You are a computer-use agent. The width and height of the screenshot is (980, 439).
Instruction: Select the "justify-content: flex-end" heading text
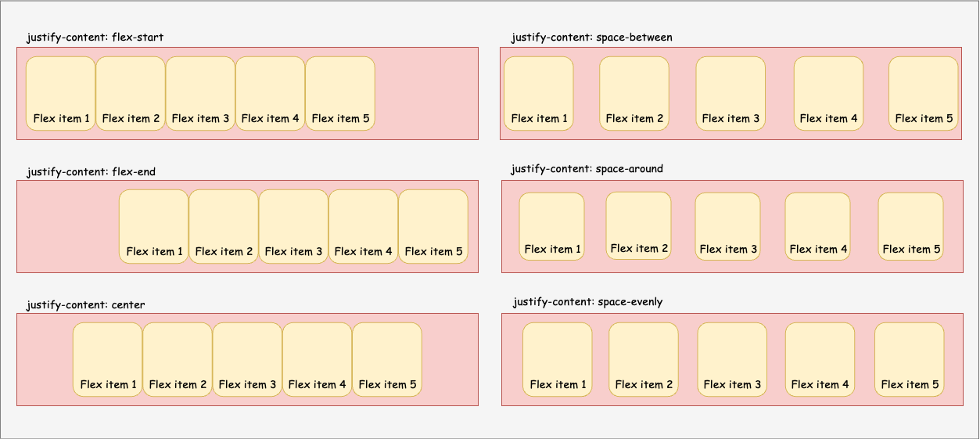91,171
